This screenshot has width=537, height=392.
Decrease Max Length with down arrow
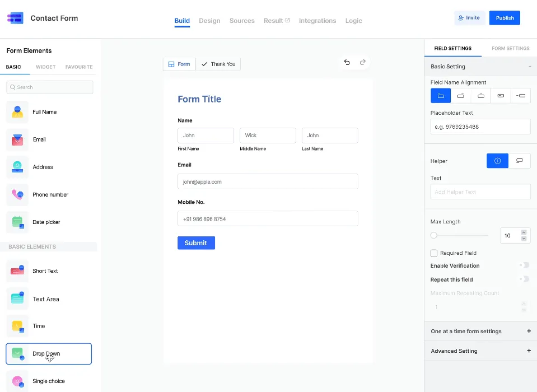(524, 239)
